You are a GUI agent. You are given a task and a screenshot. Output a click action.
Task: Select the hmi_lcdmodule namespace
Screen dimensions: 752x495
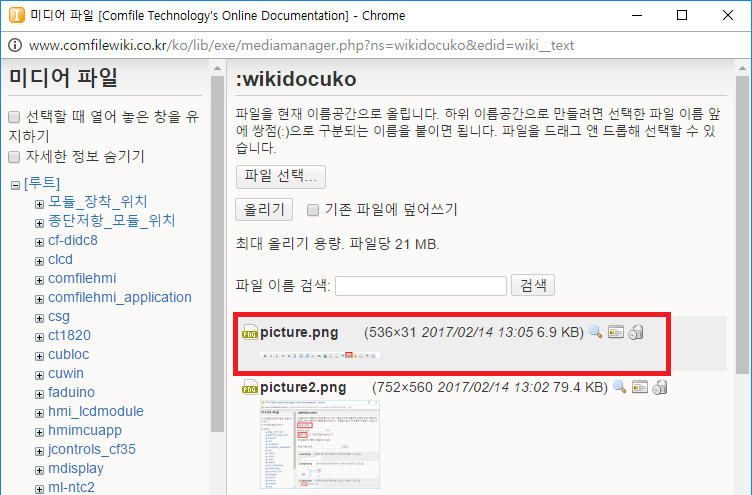point(95,411)
